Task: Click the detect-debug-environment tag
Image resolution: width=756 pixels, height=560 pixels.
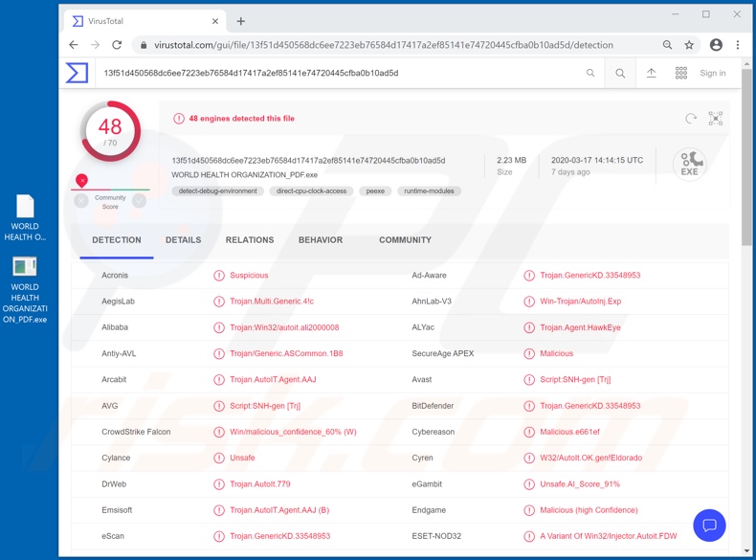Action: click(x=218, y=191)
